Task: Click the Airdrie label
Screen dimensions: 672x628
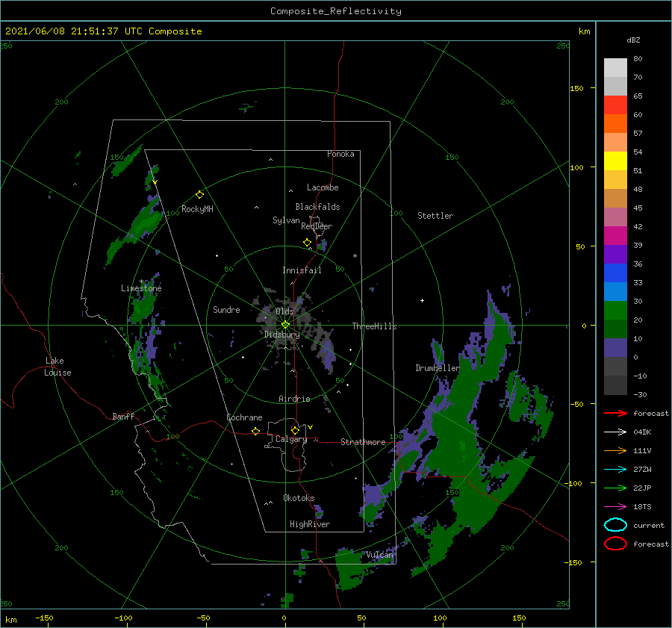Action: point(294,399)
